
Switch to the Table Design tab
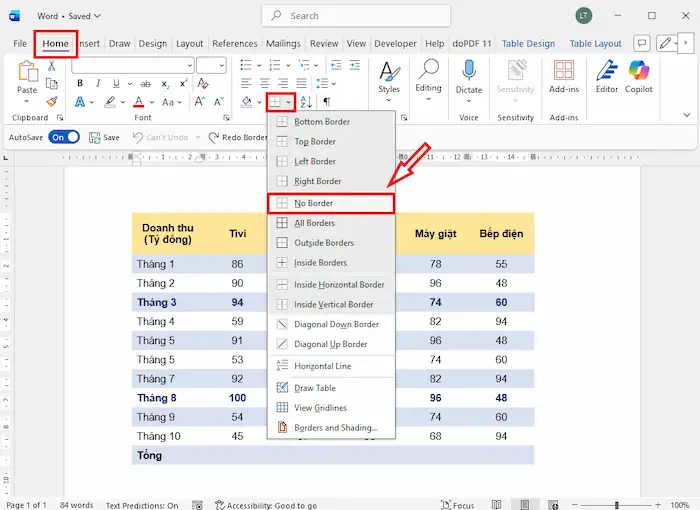tap(528, 44)
